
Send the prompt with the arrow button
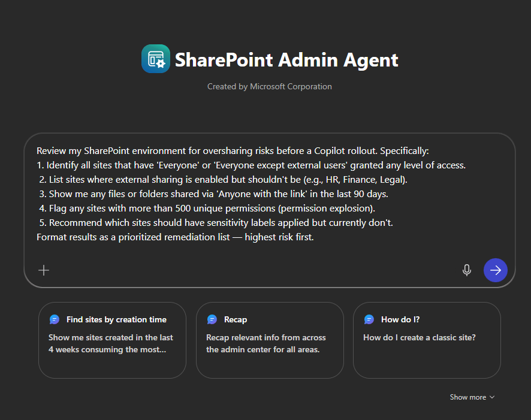(496, 270)
